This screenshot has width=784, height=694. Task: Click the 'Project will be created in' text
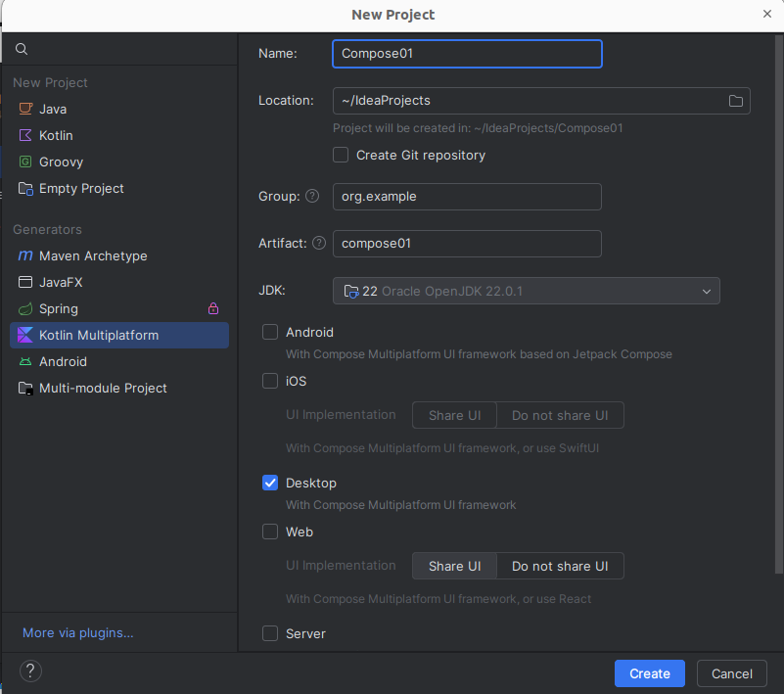pos(478,128)
